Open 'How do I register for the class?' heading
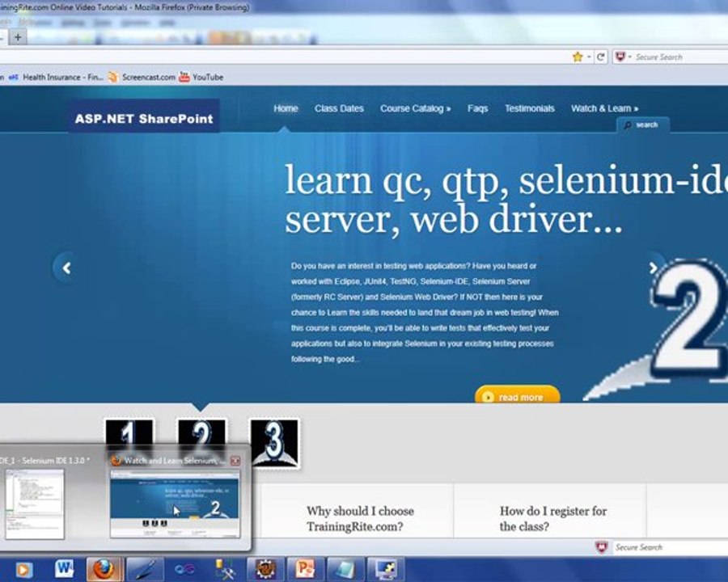The image size is (728, 582). 553,518
